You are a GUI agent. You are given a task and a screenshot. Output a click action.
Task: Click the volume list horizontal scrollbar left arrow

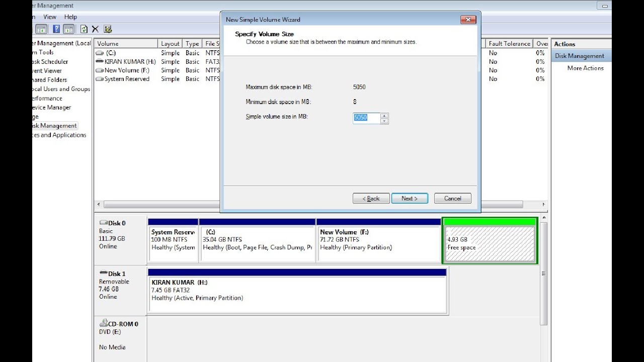pyautogui.click(x=99, y=205)
